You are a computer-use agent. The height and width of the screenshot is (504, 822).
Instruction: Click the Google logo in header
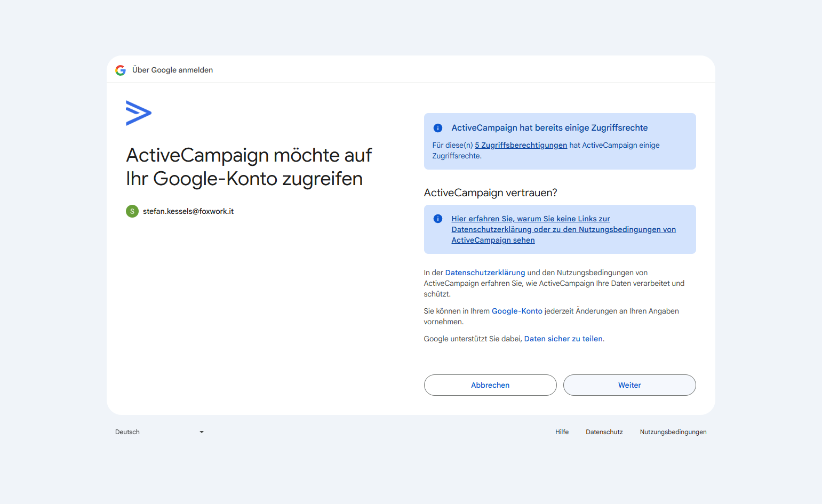click(x=121, y=70)
